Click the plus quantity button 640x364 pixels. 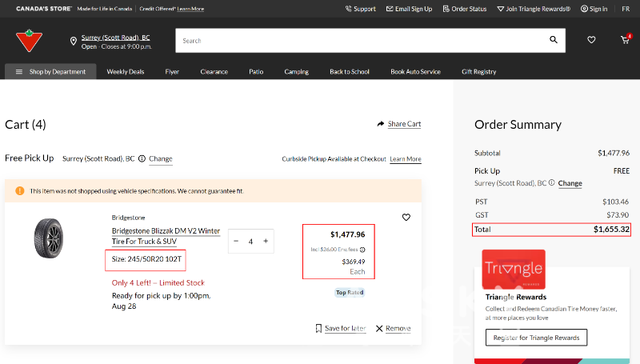pyautogui.click(x=266, y=241)
